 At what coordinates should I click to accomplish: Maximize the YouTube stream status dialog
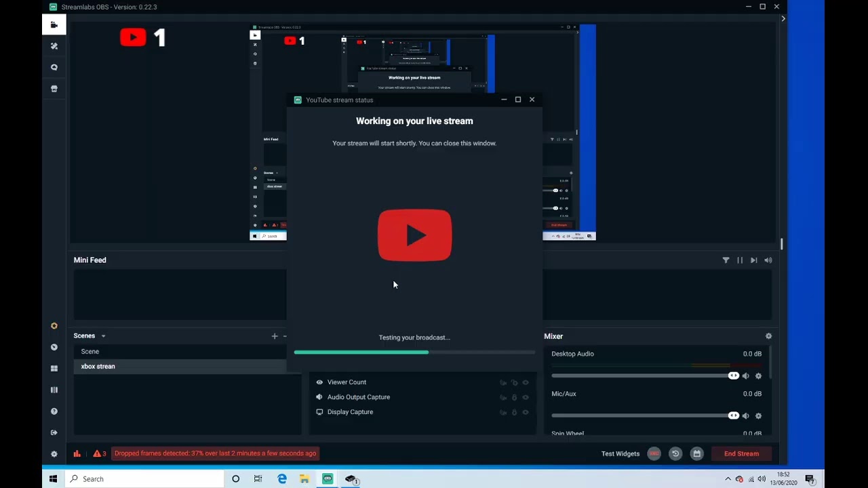click(x=518, y=100)
